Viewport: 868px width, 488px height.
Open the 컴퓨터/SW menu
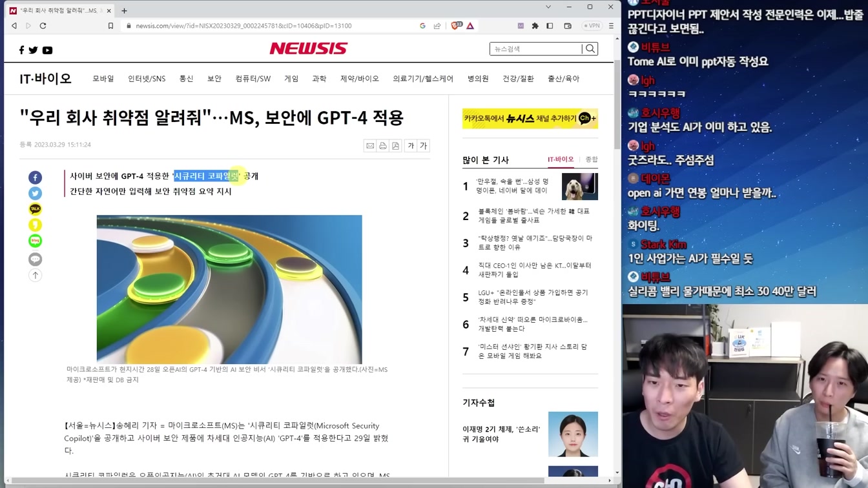253,79
